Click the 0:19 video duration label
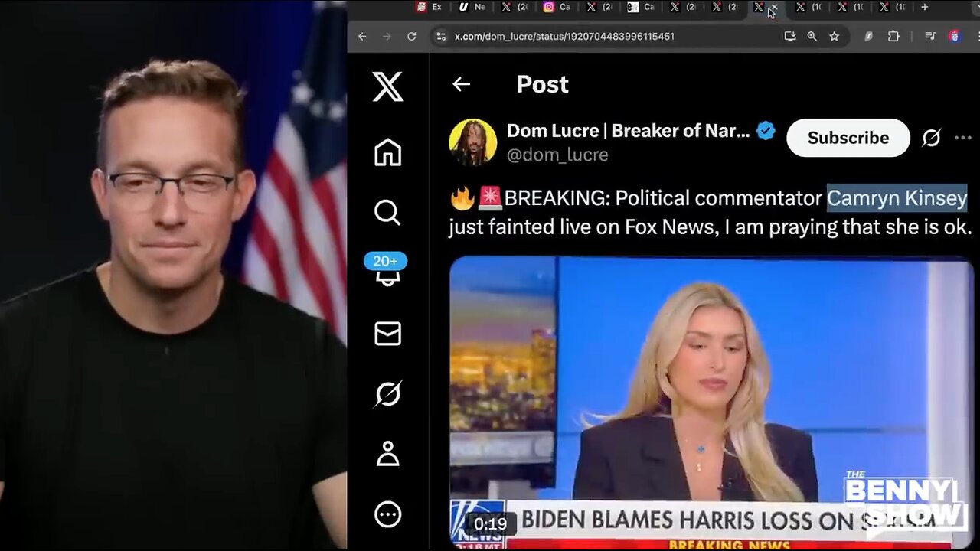Image resolution: width=980 pixels, height=551 pixels. pyautogui.click(x=490, y=524)
